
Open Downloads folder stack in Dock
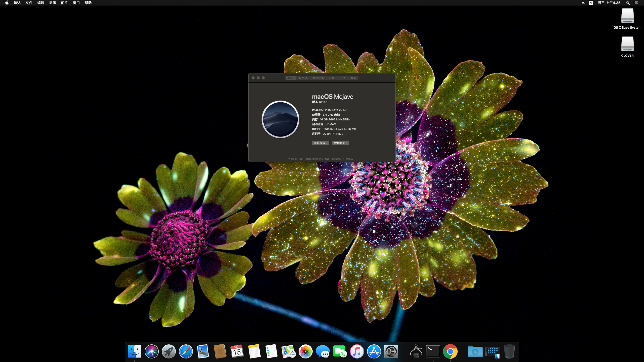point(475,351)
